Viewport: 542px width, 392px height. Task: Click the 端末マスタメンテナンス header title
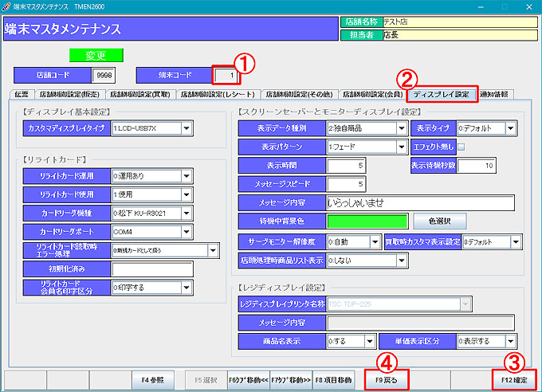pos(62,29)
